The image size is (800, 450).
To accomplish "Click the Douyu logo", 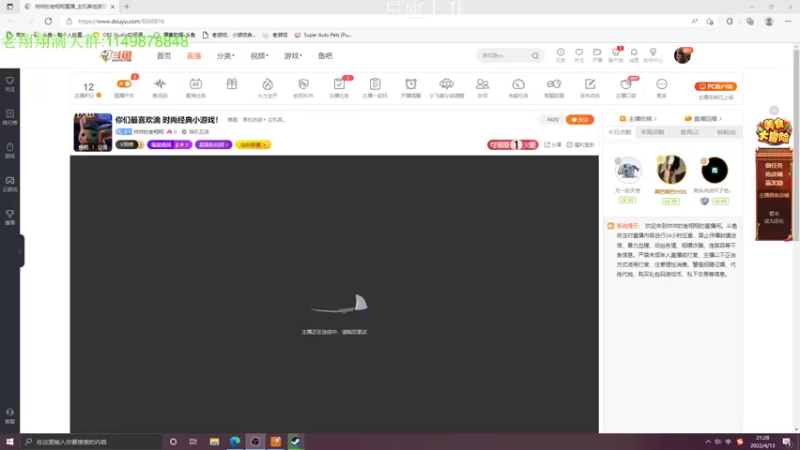I will [117, 56].
